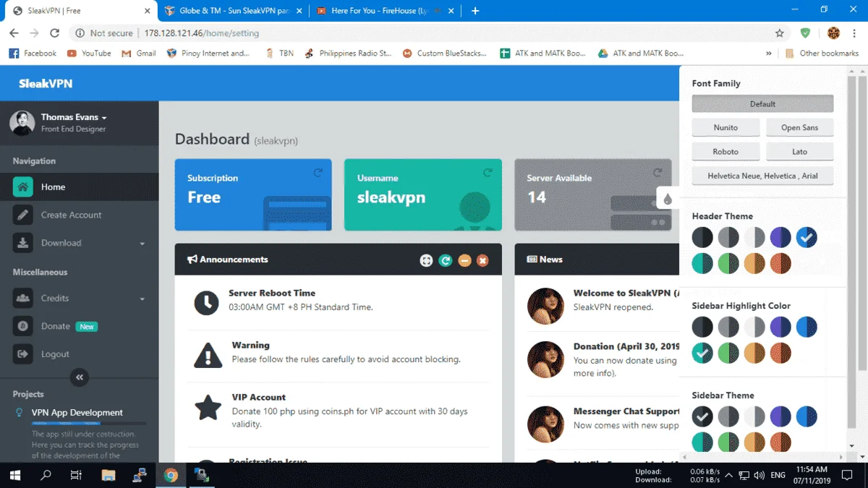This screenshot has height=488, width=868.
Task: Click the Thomas Evans profile picture
Action: click(22, 123)
